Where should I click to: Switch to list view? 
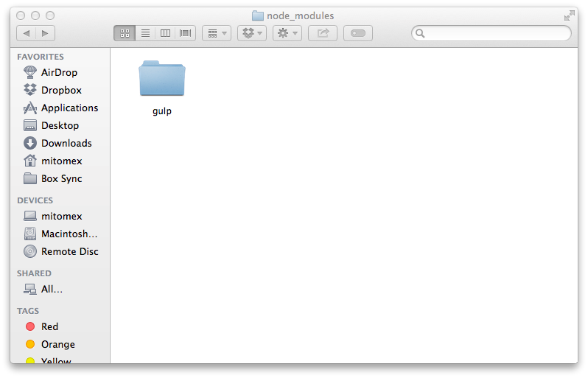click(145, 33)
